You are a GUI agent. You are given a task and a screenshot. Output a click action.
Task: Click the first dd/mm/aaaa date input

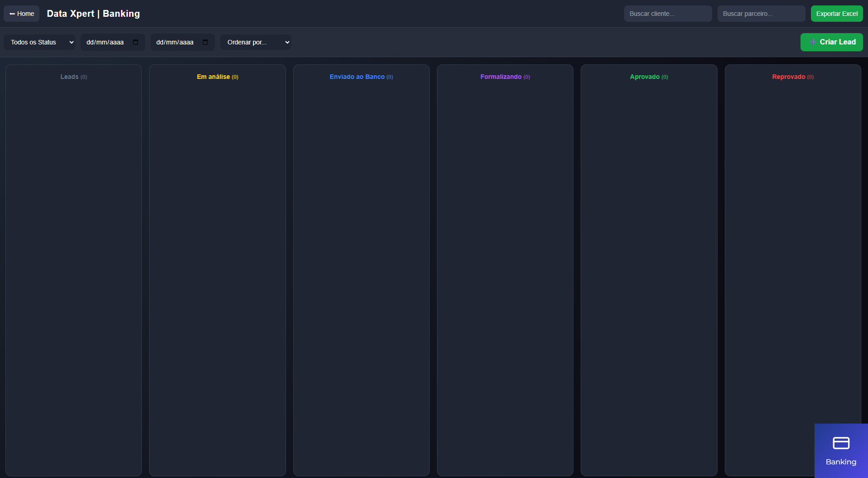tap(105, 42)
